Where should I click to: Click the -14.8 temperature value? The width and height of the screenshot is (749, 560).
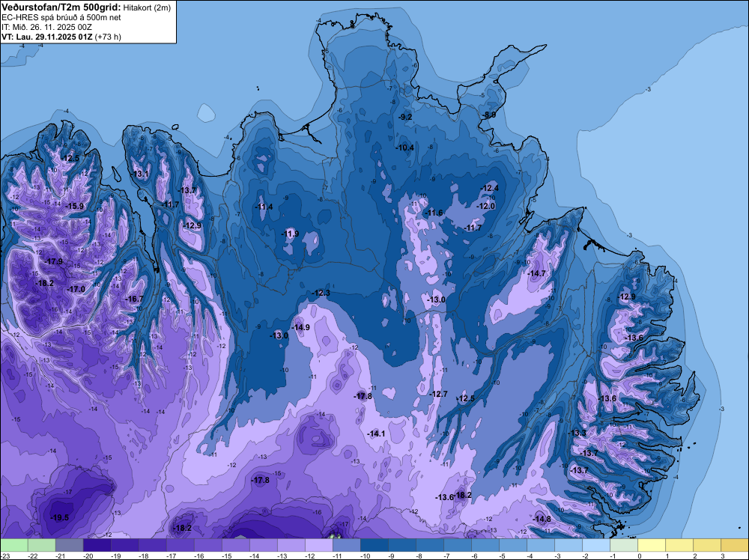542,519
